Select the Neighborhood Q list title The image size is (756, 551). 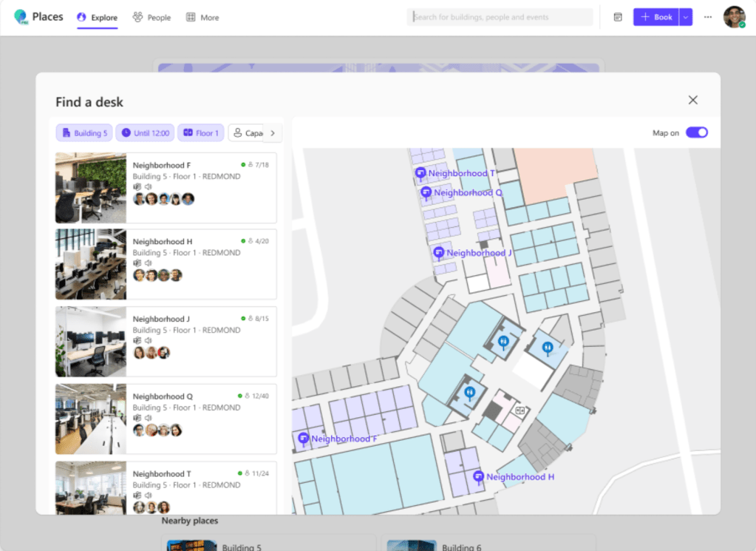tap(163, 396)
